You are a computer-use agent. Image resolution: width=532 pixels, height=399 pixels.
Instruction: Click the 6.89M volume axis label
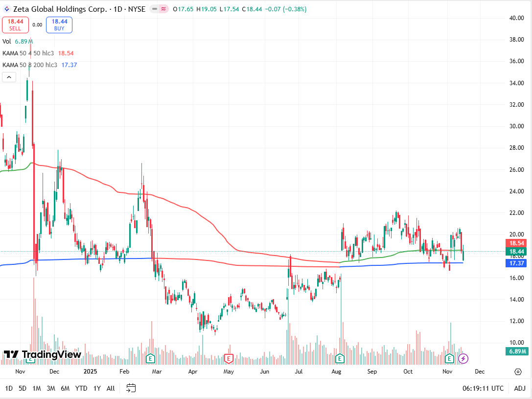[516, 351]
